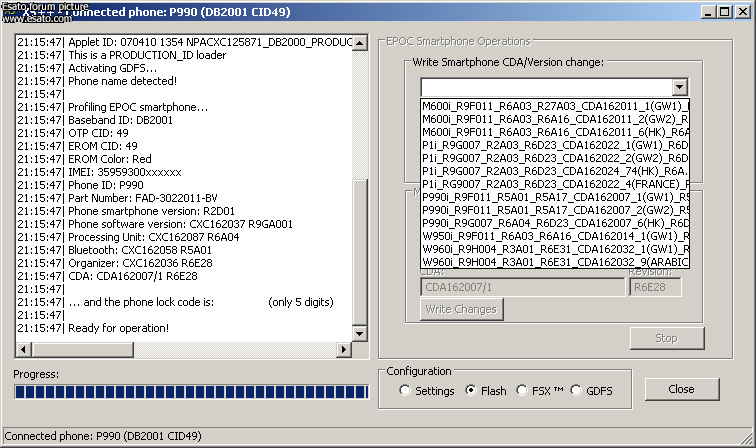Maximize the application window

pos(725,12)
